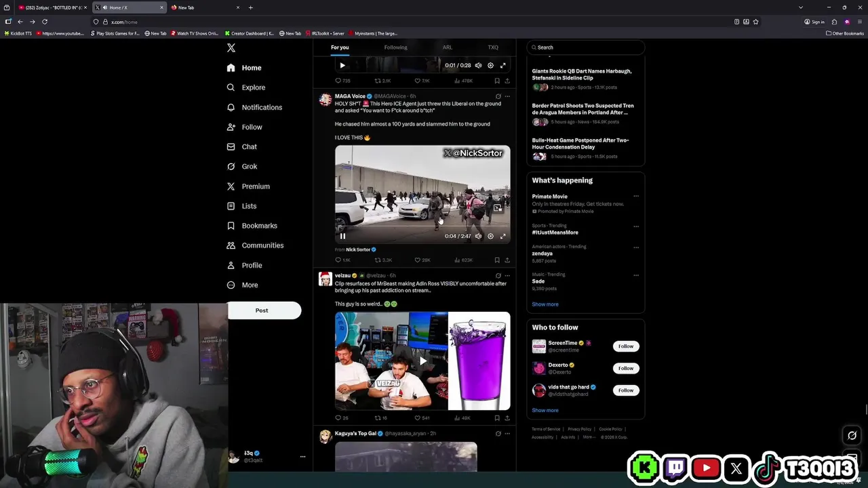The image size is (868, 488).
Task: Reload the browser page
Action: (x=45, y=22)
